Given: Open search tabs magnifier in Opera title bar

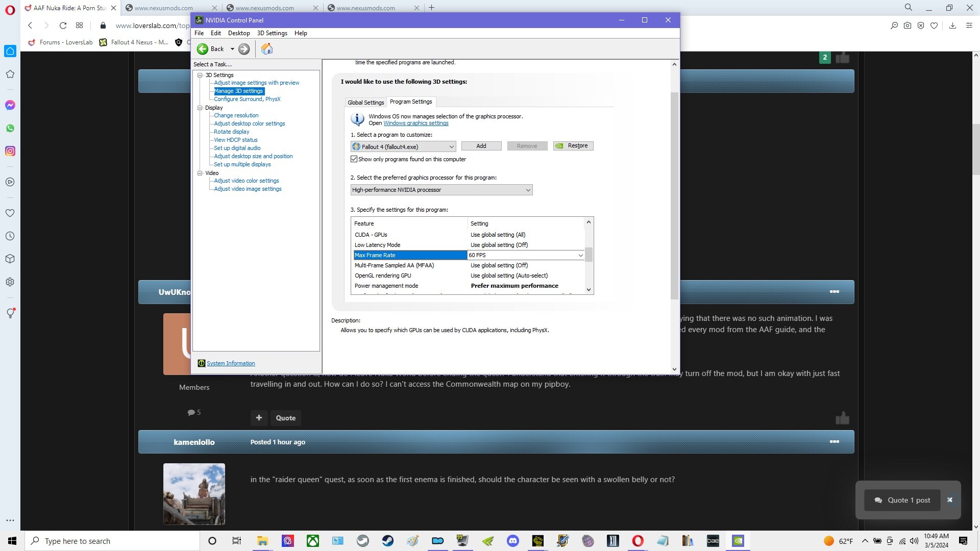Looking at the screenshot, I should click(909, 7).
